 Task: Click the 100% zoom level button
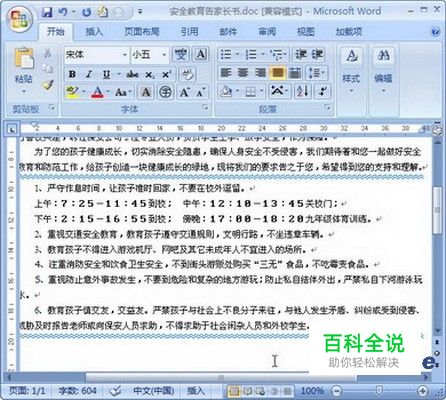click(x=312, y=390)
